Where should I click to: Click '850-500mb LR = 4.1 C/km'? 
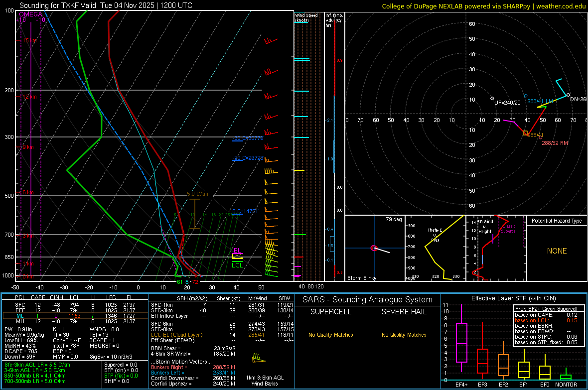[x=35, y=376]
